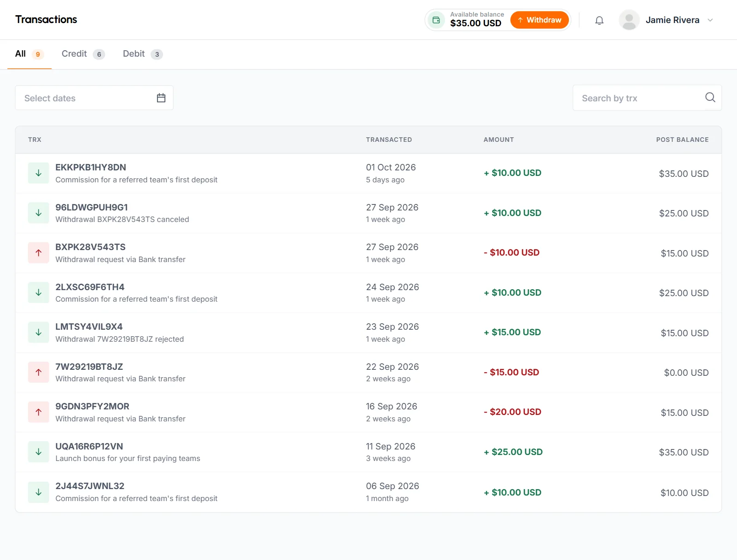Viewport: 737px width, 560px height.
Task: Click the - $20.00 USD amount
Action: point(512,412)
